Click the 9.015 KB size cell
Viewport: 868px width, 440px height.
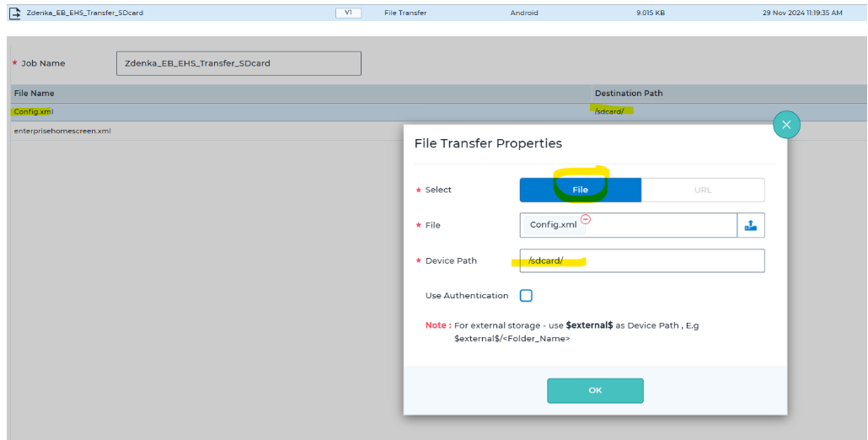click(651, 13)
